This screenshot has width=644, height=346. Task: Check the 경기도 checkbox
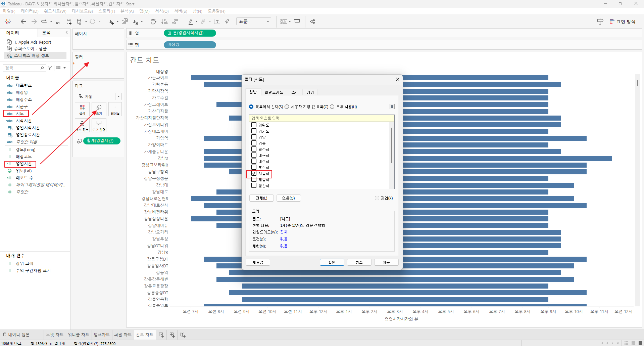pyautogui.click(x=254, y=131)
